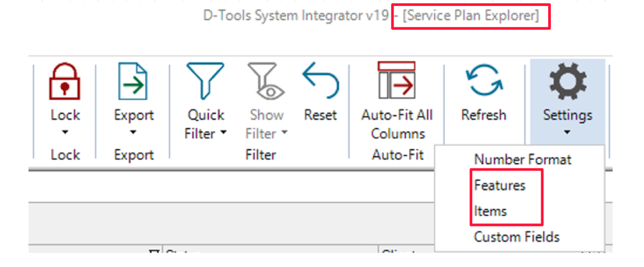Select Items in Settings menu
This screenshot has width=644, height=267.
point(491,211)
